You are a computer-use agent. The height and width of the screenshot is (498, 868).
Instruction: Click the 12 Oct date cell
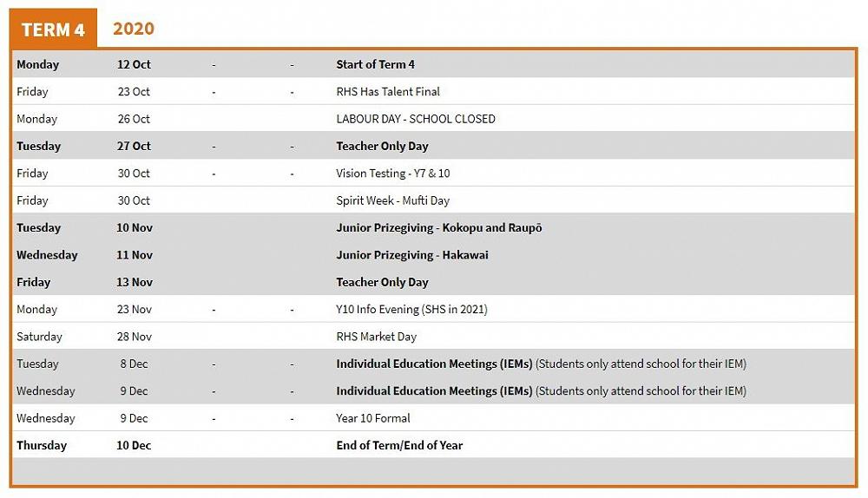pos(134,64)
